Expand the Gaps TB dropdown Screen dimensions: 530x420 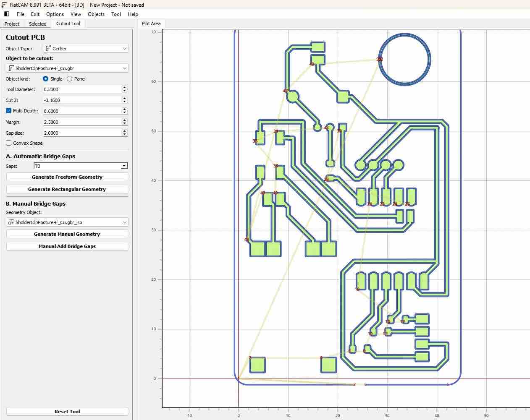coord(81,166)
